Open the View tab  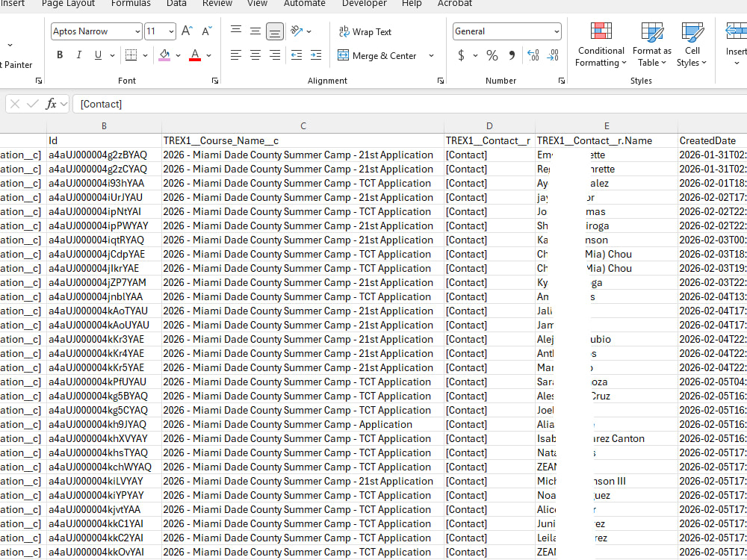point(257,3)
